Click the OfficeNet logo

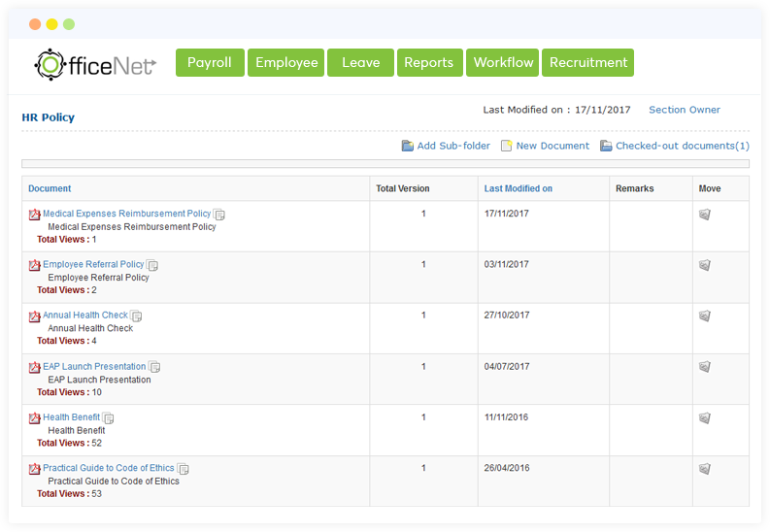(x=95, y=63)
